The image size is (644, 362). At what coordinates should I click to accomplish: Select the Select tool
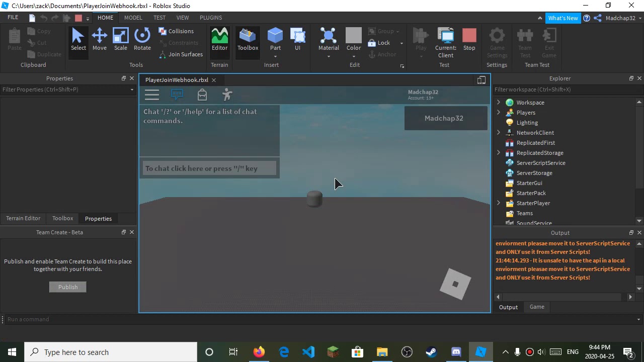[78, 40]
